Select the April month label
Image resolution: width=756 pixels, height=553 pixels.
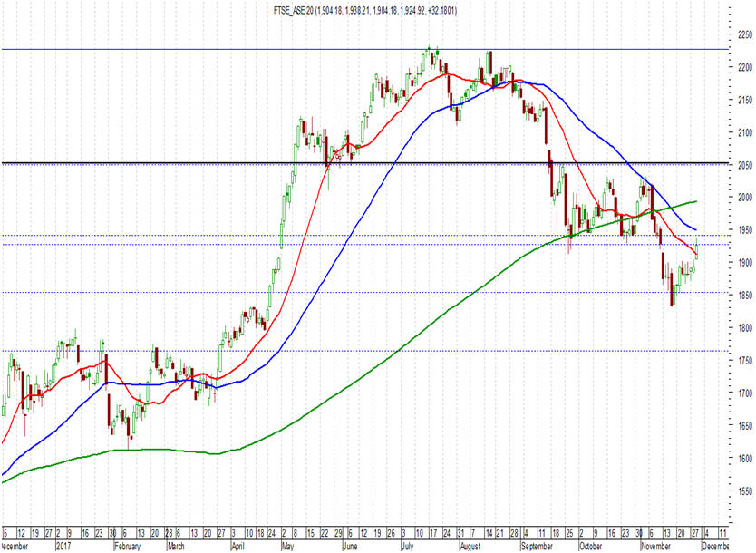(x=237, y=547)
